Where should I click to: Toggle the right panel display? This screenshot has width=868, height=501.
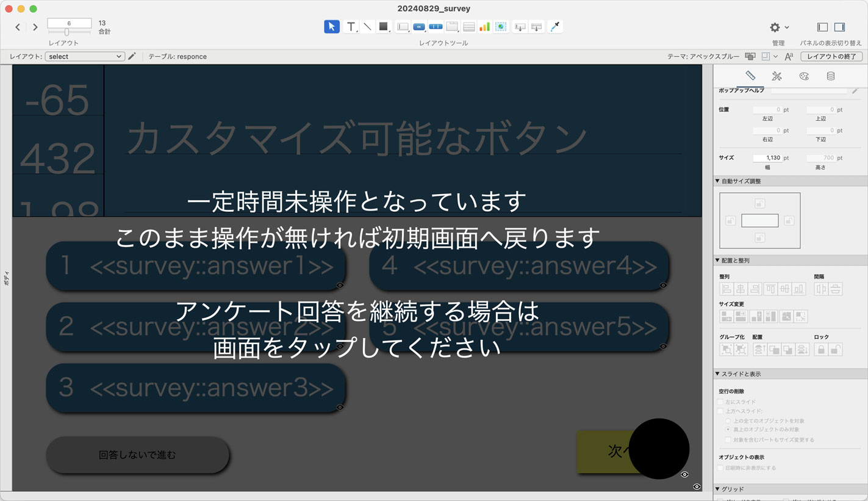pyautogui.click(x=839, y=27)
